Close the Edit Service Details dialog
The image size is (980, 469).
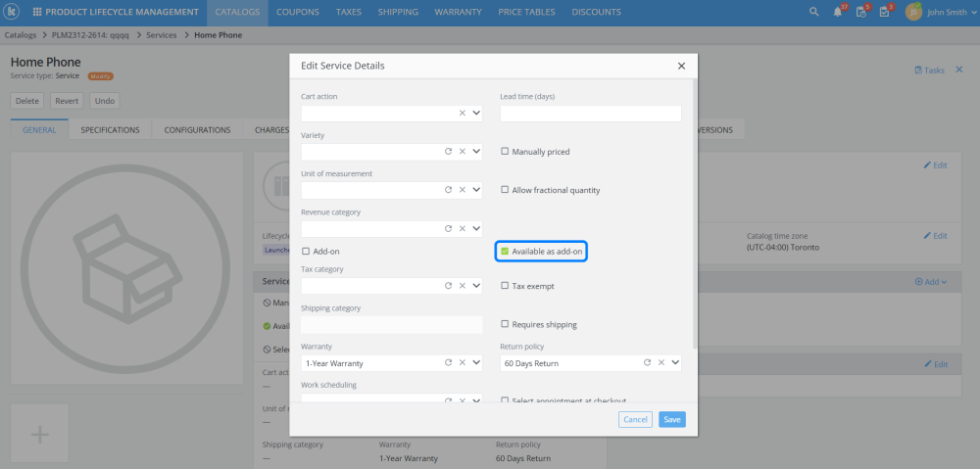[681, 66]
